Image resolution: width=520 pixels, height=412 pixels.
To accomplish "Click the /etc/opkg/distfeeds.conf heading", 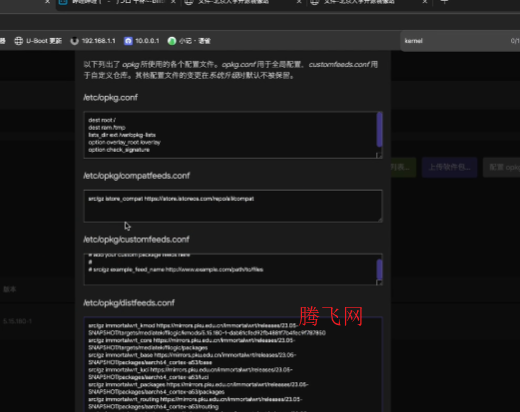I will [x=129, y=303].
